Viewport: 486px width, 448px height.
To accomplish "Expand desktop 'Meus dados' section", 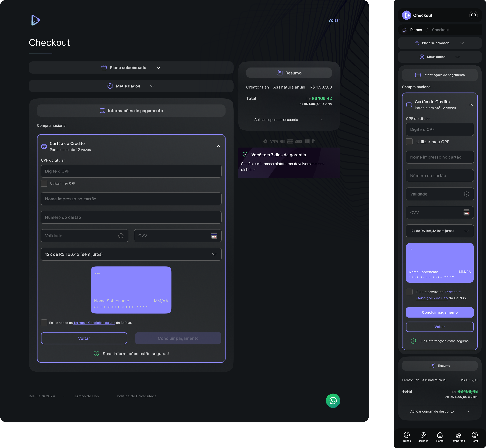I will click(131, 86).
